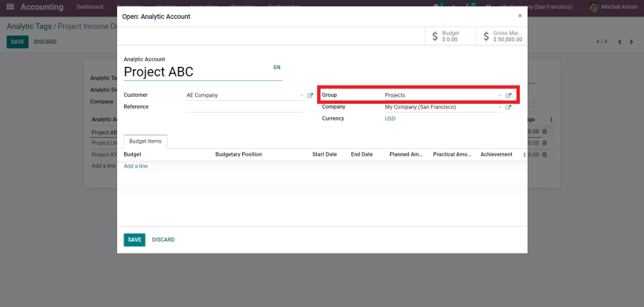This screenshot has width=644, height=307.
Task: Open Budget Items column options kebab
Action: 524,154
